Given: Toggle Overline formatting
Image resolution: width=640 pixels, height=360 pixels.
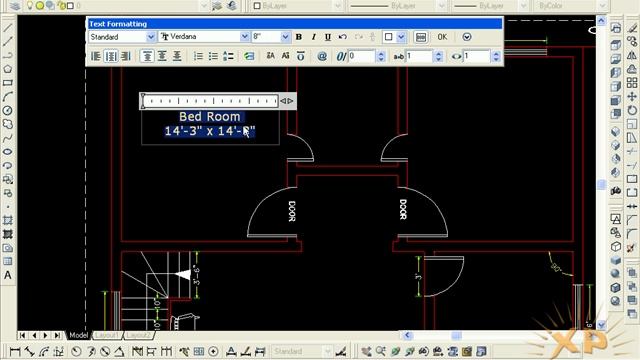Looking at the screenshot, I should coord(300,56).
